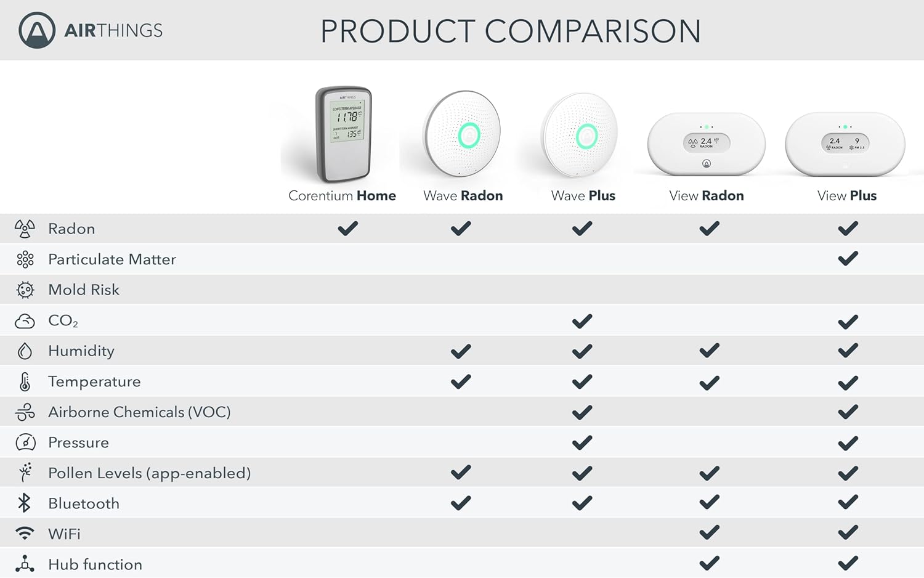
Task: Click WiFi checkmark under View Radon
Action: (x=709, y=532)
